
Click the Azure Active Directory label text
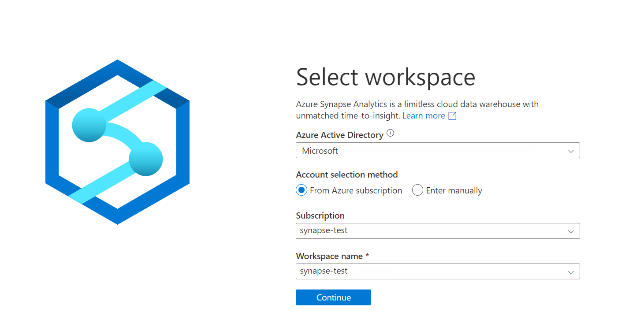point(339,135)
